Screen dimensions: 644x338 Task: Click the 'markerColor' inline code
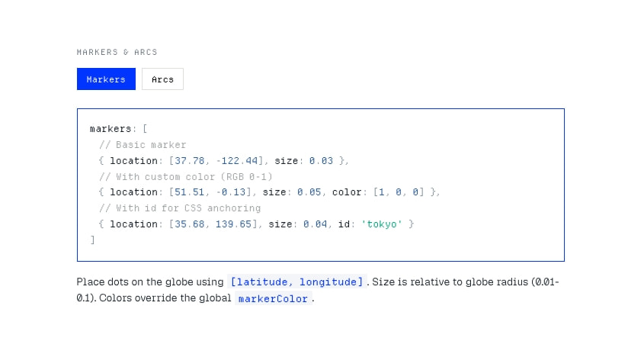click(x=273, y=298)
